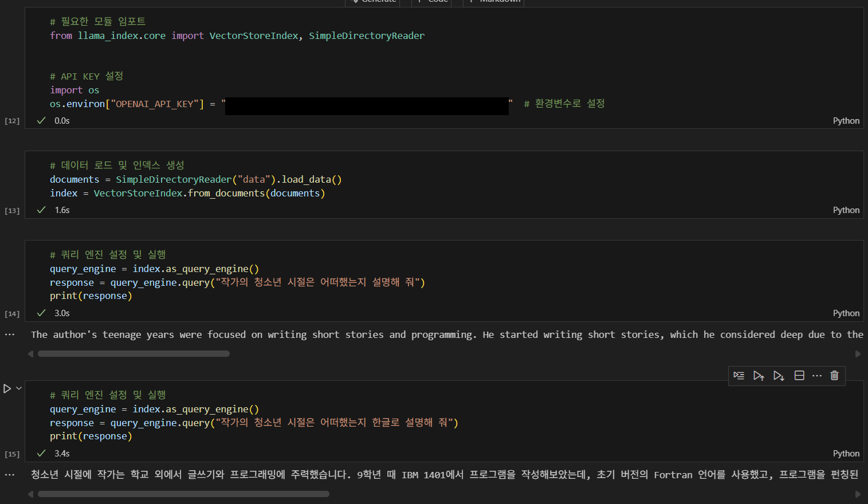Click the execution count [15]
Viewport: 868px width, 504px height.
12,454
